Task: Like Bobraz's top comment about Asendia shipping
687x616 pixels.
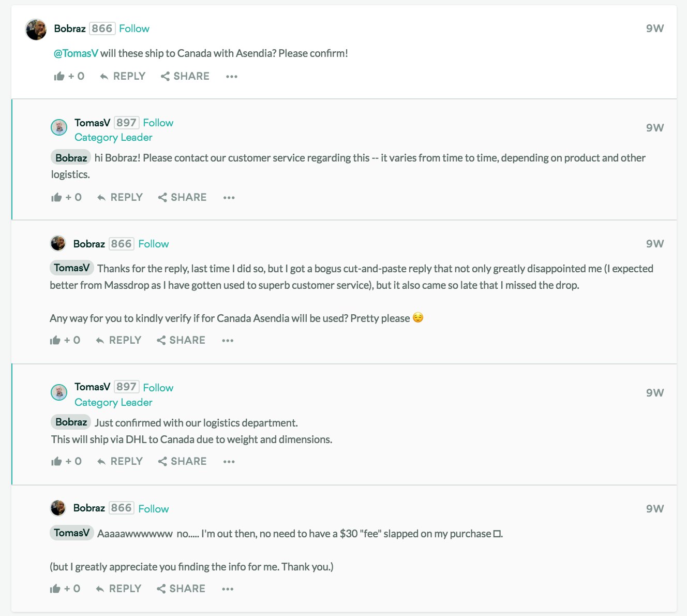Action: tap(59, 77)
